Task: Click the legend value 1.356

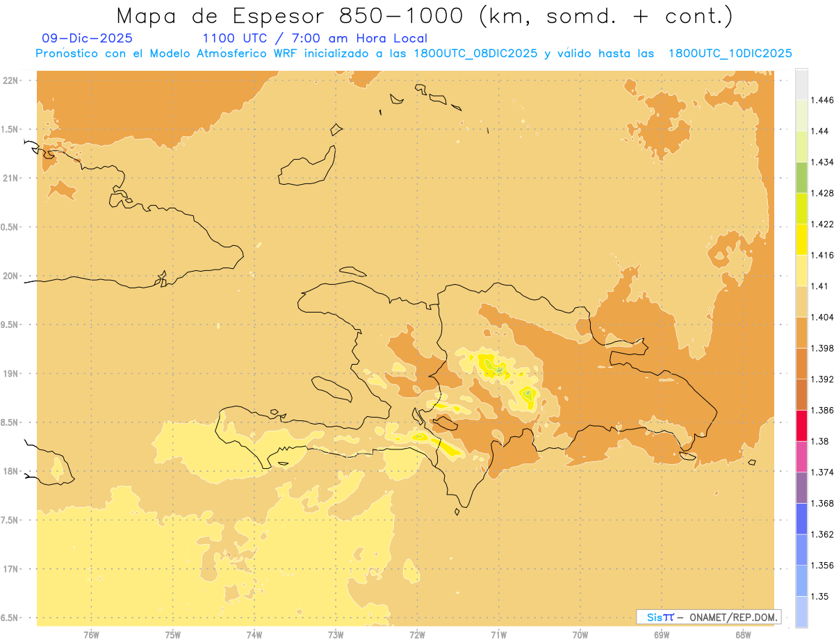Action: coord(821,565)
